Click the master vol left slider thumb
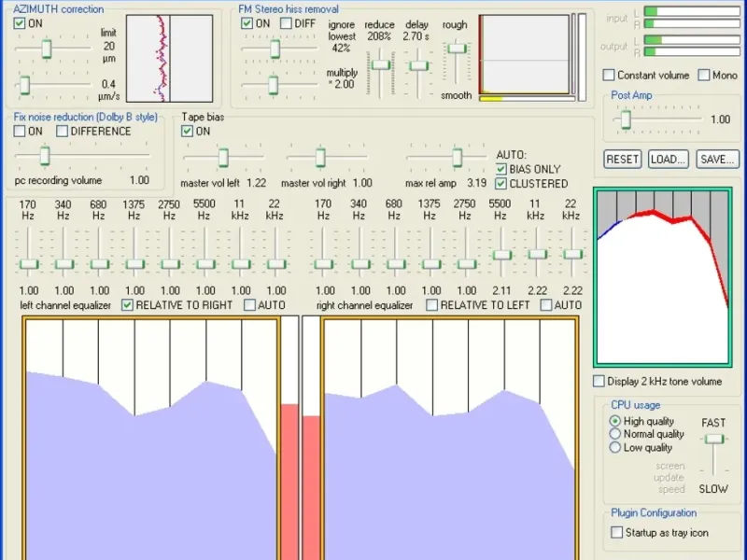Image resolution: width=747 pixels, height=560 pixels. 222,157
